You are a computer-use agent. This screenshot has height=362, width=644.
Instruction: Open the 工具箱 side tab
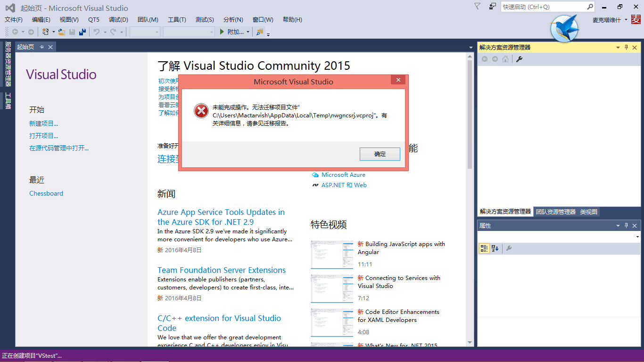(x=8, y=101)
